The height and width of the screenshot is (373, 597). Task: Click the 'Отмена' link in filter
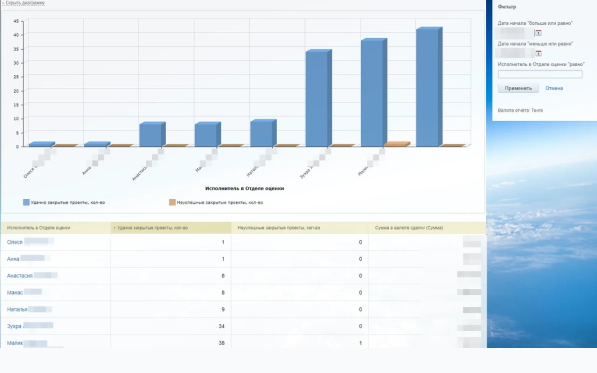[554, 88]
